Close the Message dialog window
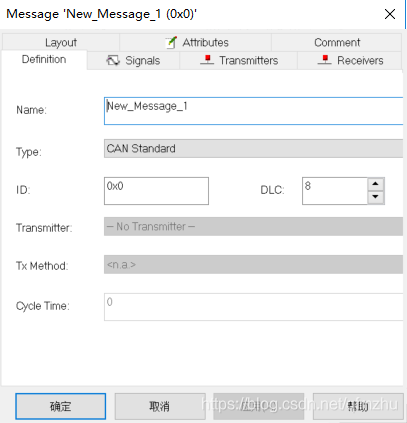Image resolution: width=407 pixels, height=423 pixels. pos(390,14)
